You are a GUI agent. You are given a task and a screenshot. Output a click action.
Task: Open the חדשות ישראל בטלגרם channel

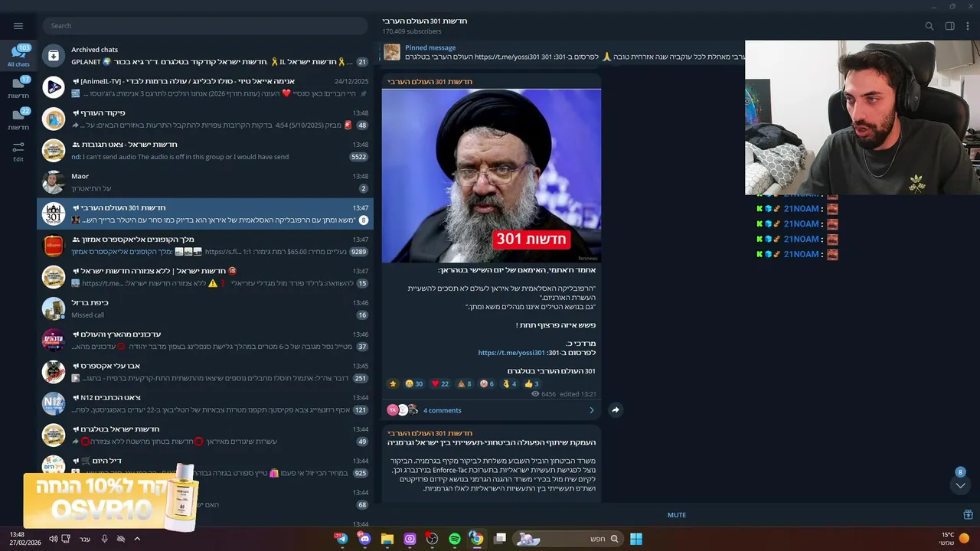(205, 435)
